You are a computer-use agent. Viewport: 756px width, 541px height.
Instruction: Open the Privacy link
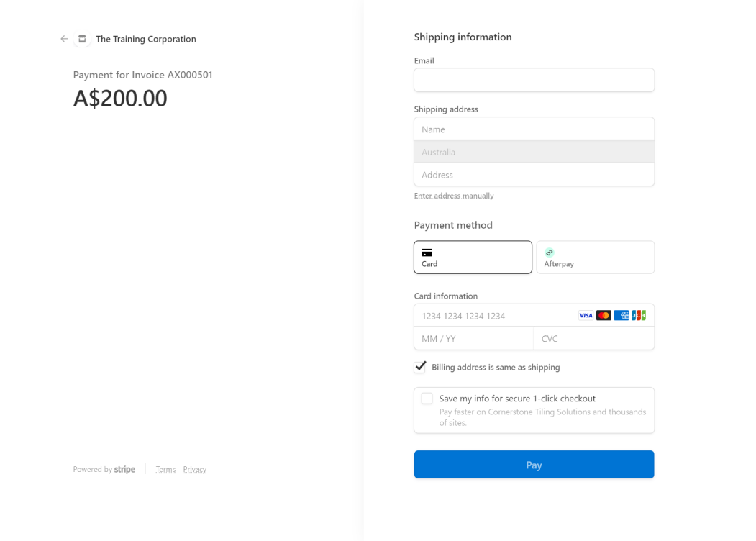pos(194,469)
